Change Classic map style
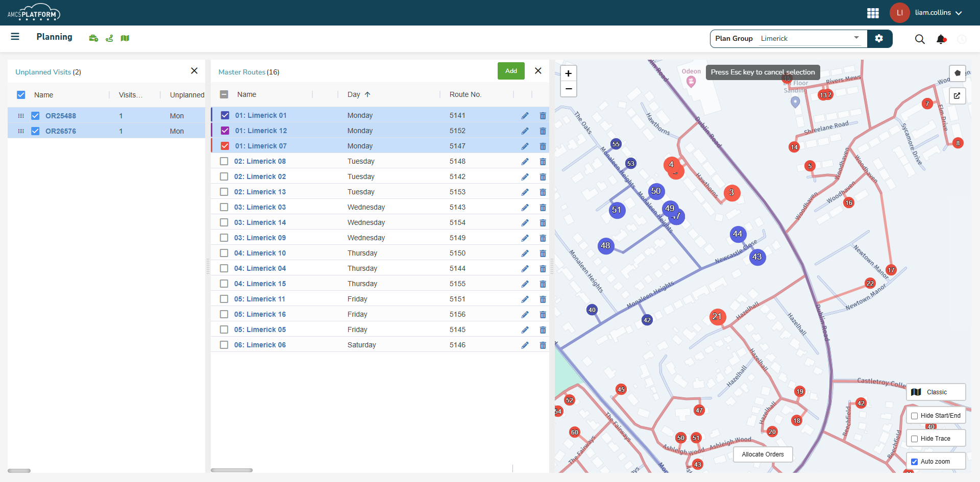Viewport: 980px width, 482px height. click(936, 392)
